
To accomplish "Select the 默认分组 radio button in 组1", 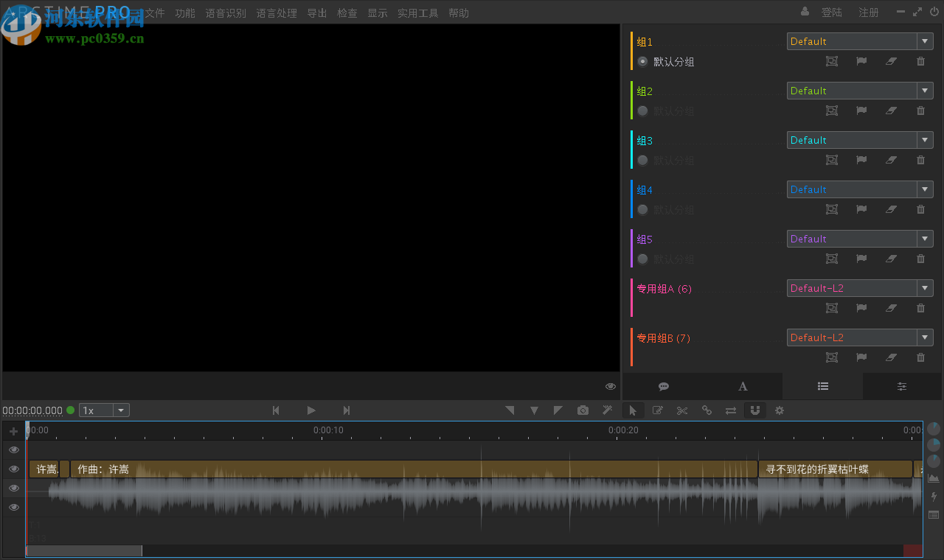I will coord(642,62).
